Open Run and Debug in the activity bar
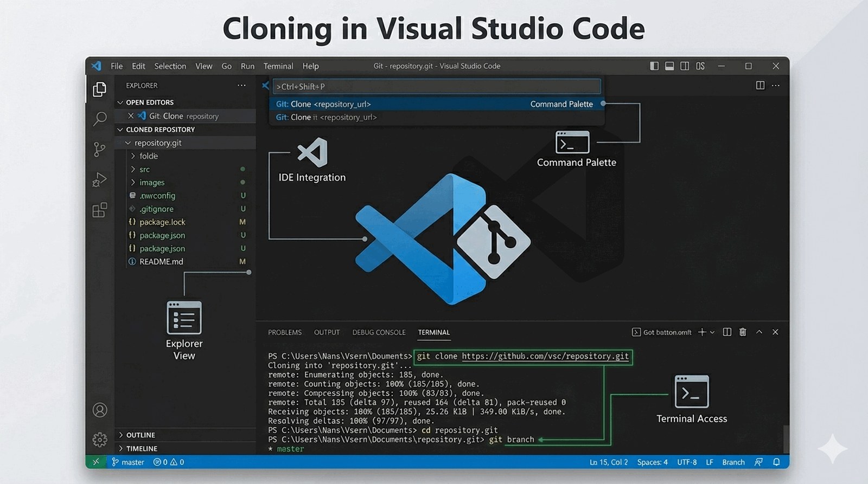Image resolution: width=868 pixels, height=484 pixels. point(100,179)
